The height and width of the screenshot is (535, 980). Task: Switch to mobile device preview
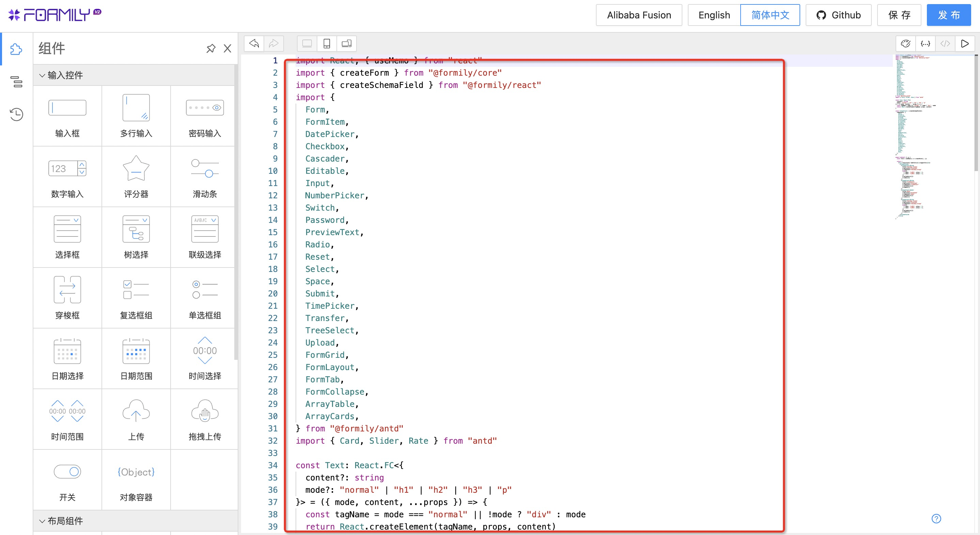click(x=327, y=43)
